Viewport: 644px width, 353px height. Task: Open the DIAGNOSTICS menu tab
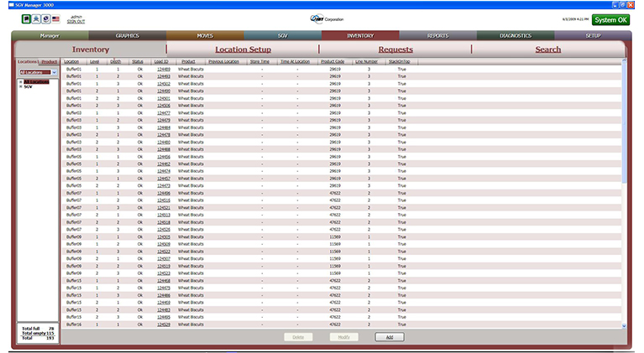click(x=515, y=36)
